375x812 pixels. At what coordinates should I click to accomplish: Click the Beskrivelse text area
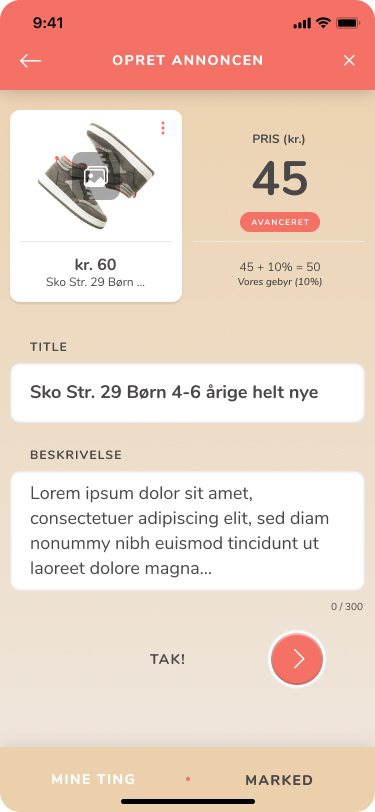188,531
